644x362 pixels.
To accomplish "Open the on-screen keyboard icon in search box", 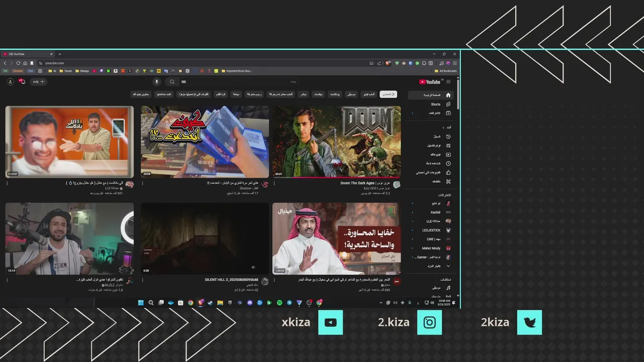I will click(x=183, y=81).
